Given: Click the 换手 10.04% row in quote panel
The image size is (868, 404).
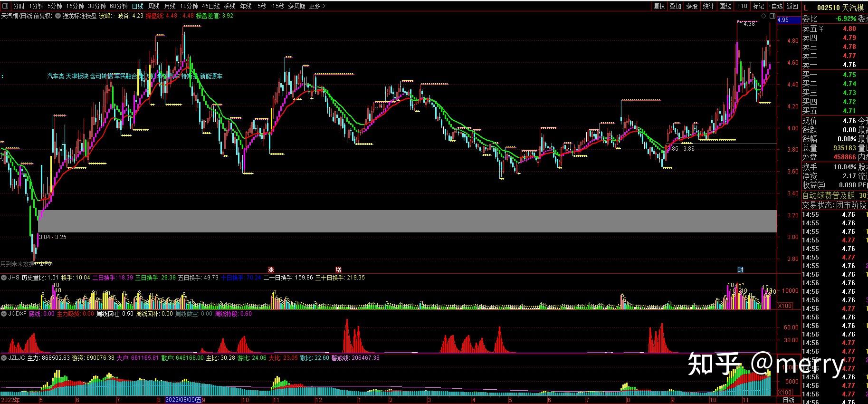Looking at the screenshot, I should tap(835, 167).
